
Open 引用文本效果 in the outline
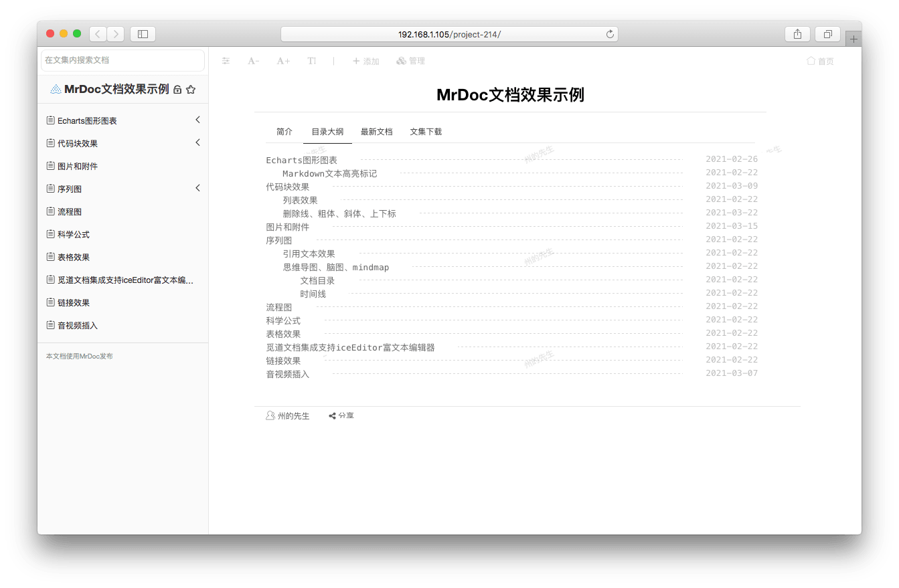[x=309, y=254]
